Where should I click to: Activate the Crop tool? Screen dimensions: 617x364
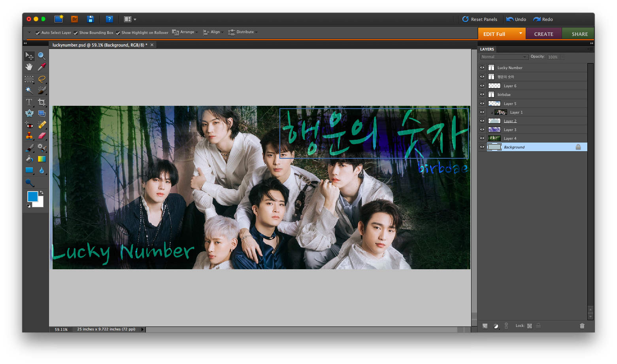pos(42,102)
